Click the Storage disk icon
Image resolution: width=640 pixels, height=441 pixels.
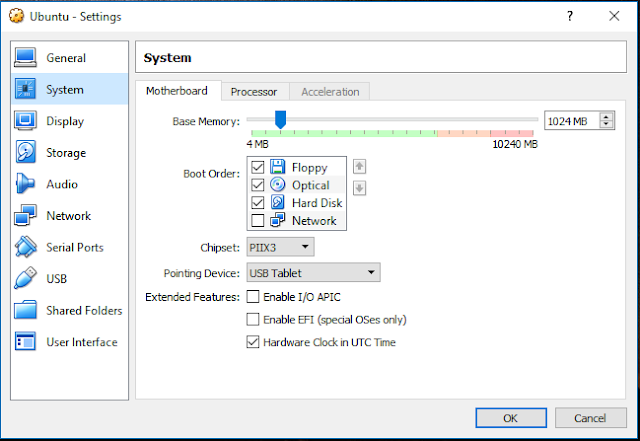pyautogui.click(x=25, y=152)
